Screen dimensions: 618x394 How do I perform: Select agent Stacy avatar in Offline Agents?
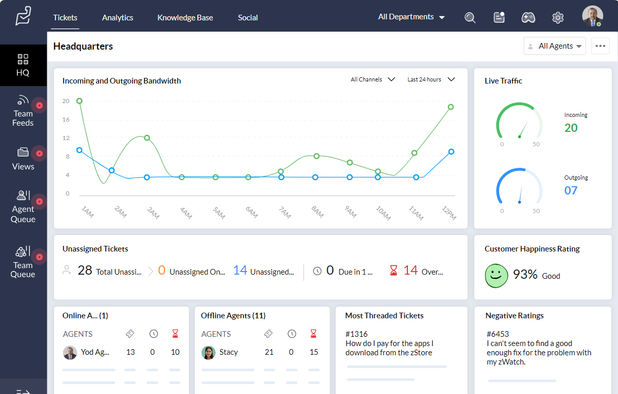pyautogui.click(x=208, y=352)
